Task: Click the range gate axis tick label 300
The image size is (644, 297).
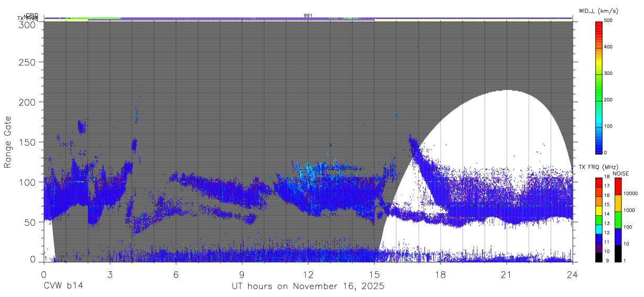Action: (27, 25)
